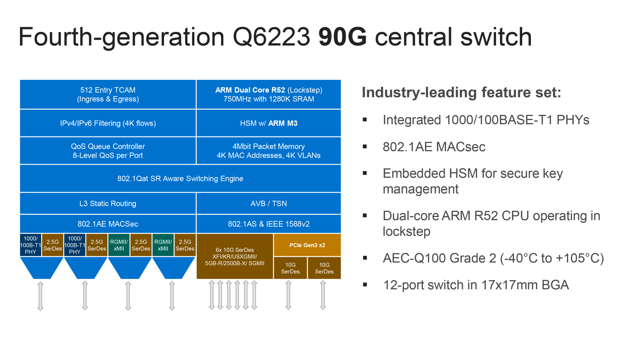This screenshot has height=362, width=644.
Task: Select the 4Mbit Packet Memory block
Action: [x=268, y=151]
